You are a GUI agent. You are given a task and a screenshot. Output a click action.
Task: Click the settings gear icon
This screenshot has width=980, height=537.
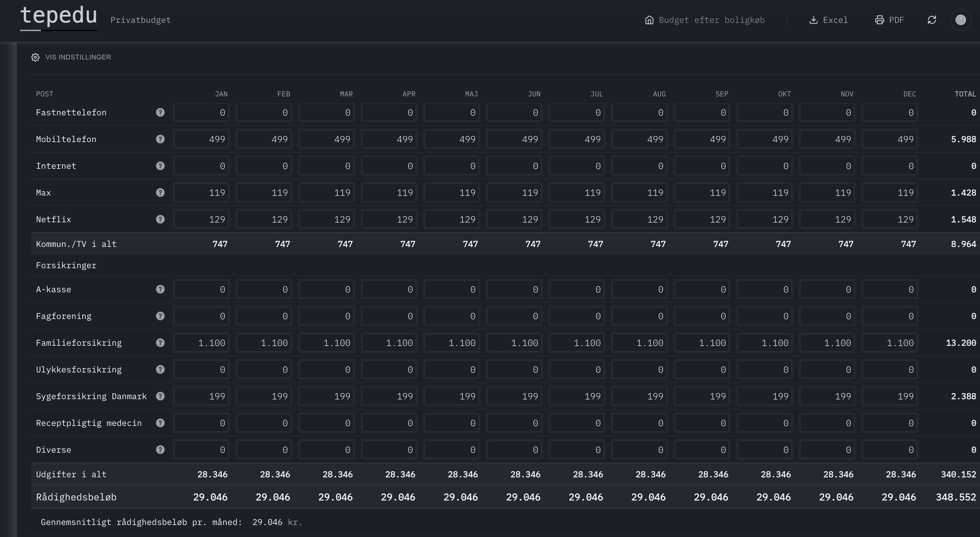[x=35, y=57]
